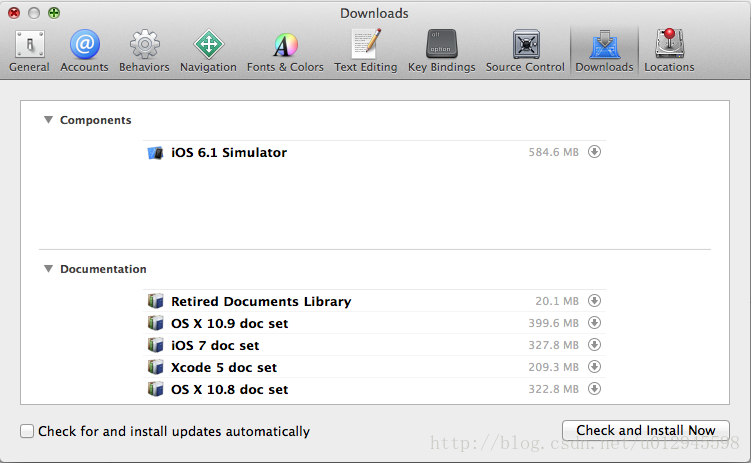Click Retired Documents Library book icon

point(155,301)
